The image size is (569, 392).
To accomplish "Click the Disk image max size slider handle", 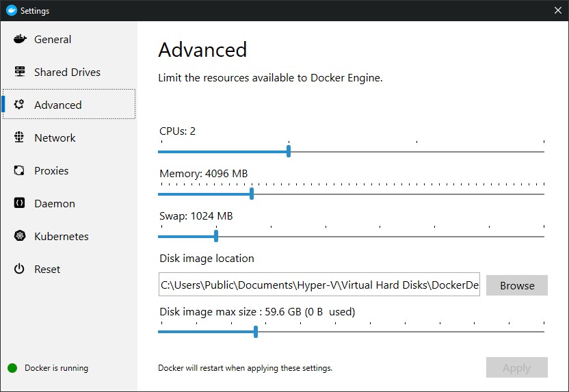I will coord(256,332).
